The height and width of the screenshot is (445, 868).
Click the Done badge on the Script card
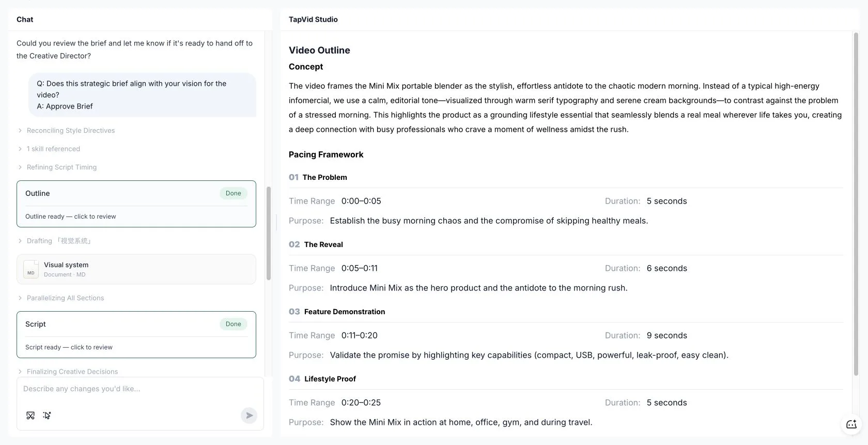(234, 324)
